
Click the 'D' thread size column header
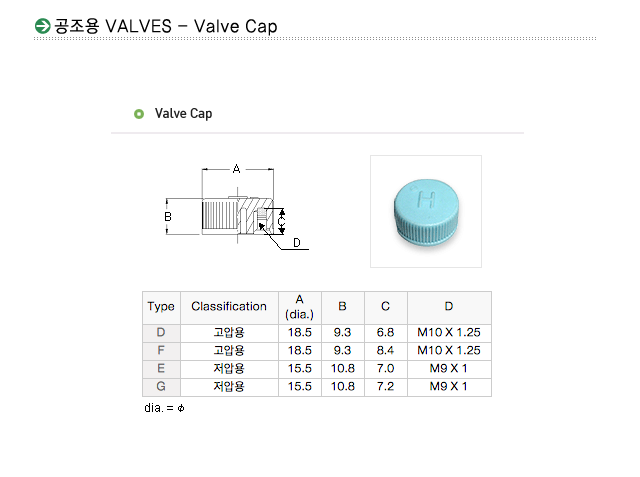point(448,307)
